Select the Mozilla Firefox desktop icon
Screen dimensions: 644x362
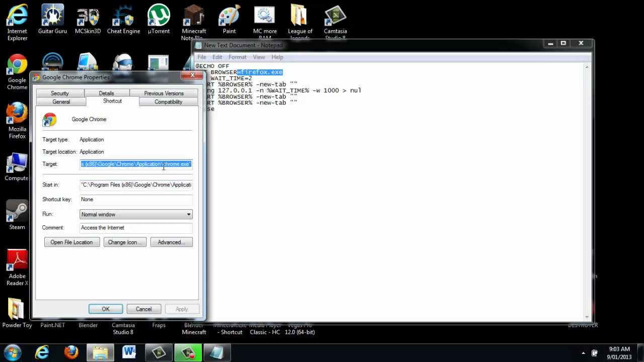click(17, 121)
